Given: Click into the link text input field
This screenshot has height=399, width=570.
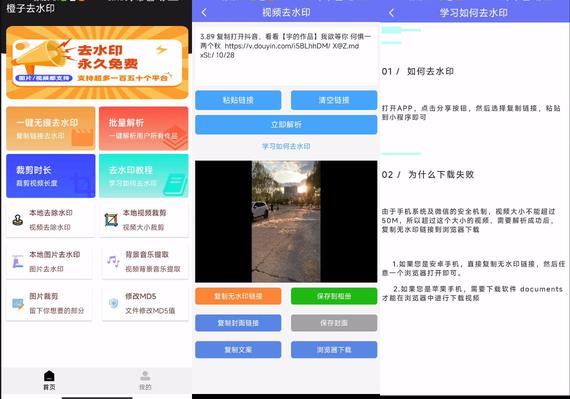Looking at the screenshot, I should coord(286,55).
